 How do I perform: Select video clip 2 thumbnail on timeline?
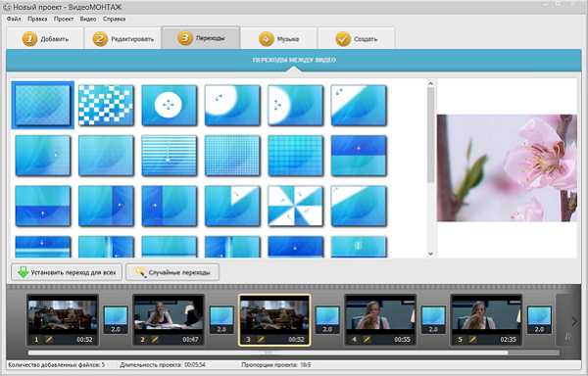click(x=169, y=319)
